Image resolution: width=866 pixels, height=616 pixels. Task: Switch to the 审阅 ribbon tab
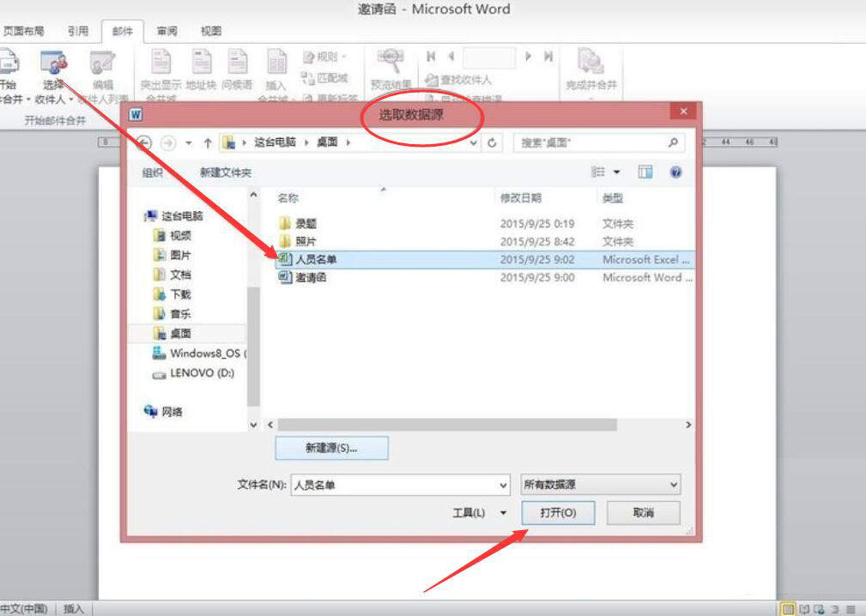167,32
